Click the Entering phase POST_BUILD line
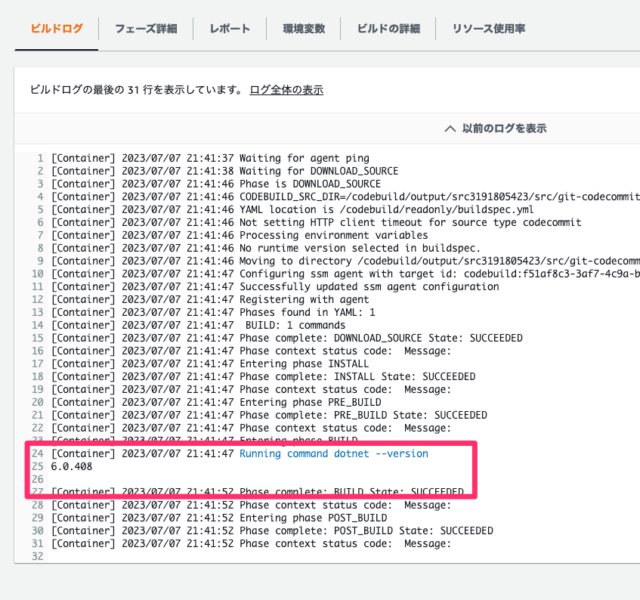 (x=219, y=518)
